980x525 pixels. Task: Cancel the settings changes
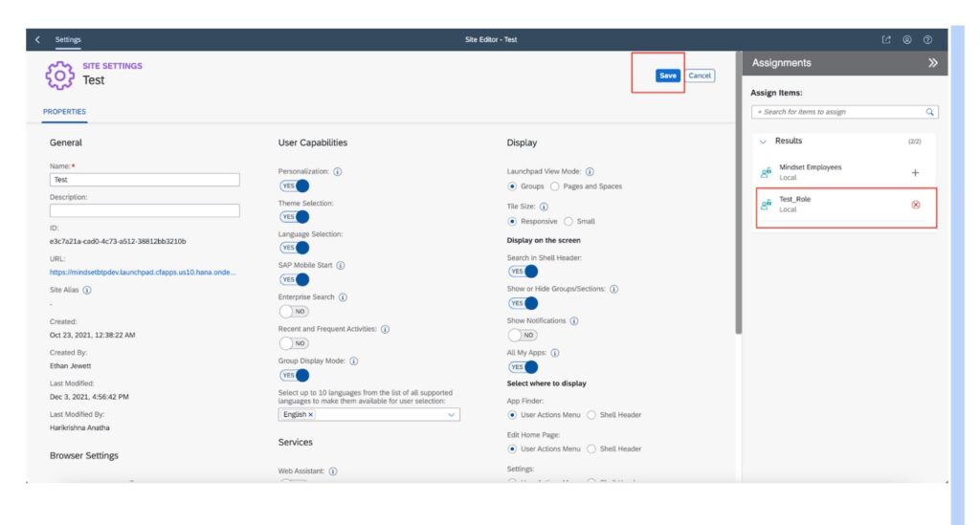pos(700,76)
